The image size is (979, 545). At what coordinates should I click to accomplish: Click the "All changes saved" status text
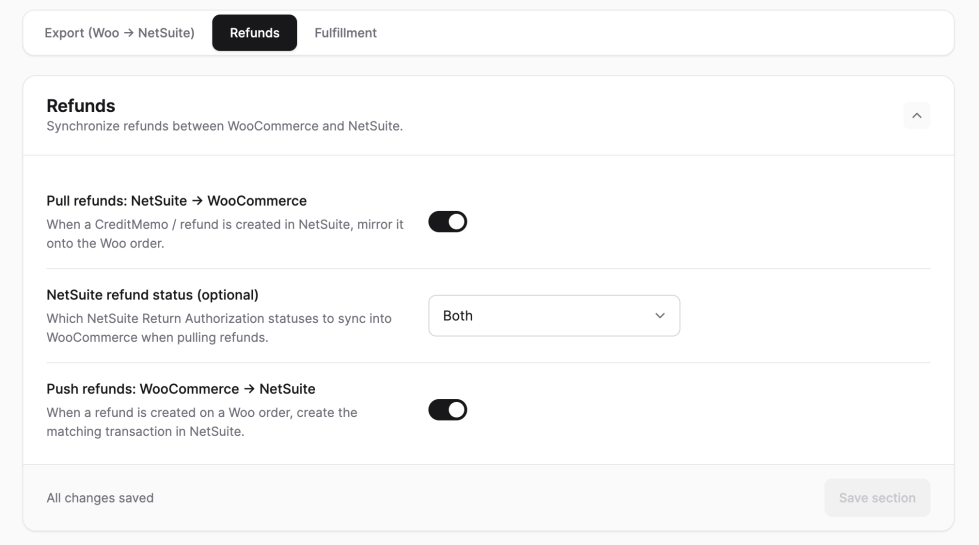click(100, 498)
